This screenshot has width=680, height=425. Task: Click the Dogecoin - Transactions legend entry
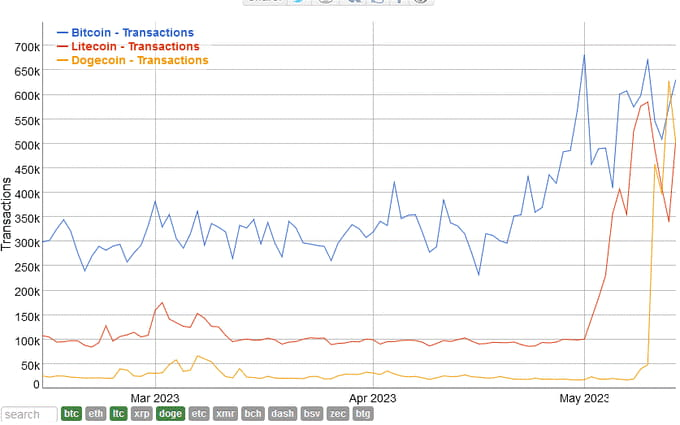coord(133,60)
